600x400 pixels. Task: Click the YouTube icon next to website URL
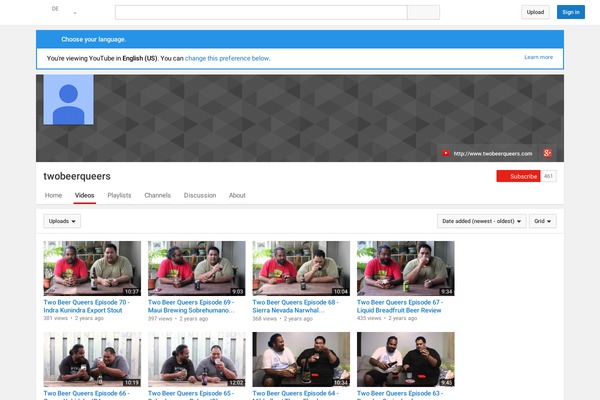point(446,153)
